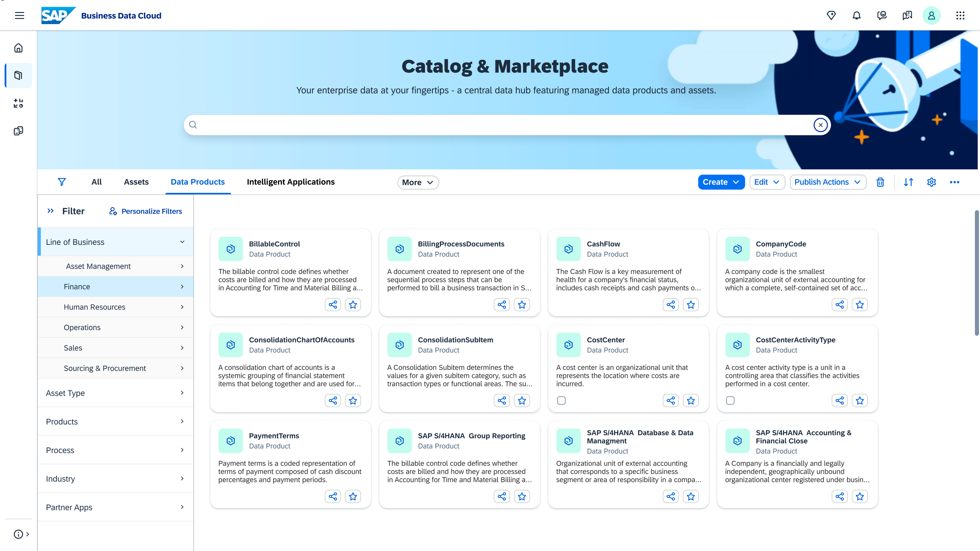Click the sort arrows icon

tap(908, 182)
